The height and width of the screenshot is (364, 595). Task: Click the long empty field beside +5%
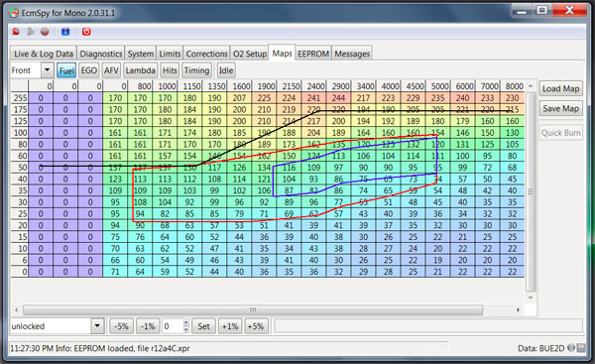428,326
